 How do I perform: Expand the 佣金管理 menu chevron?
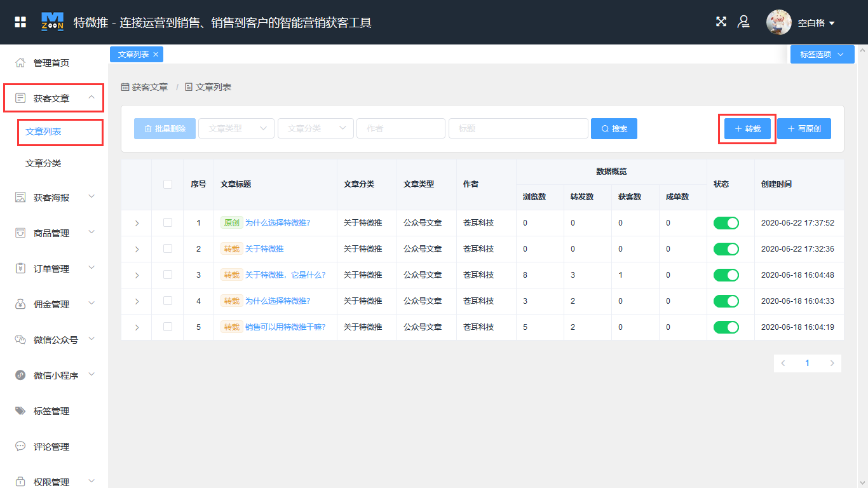92,304
